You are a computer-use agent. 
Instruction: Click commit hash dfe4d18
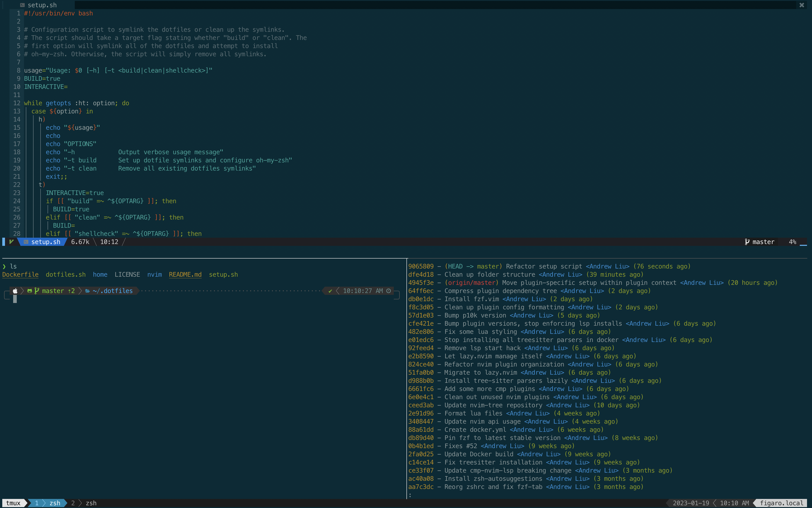click(x=421, y=274)
